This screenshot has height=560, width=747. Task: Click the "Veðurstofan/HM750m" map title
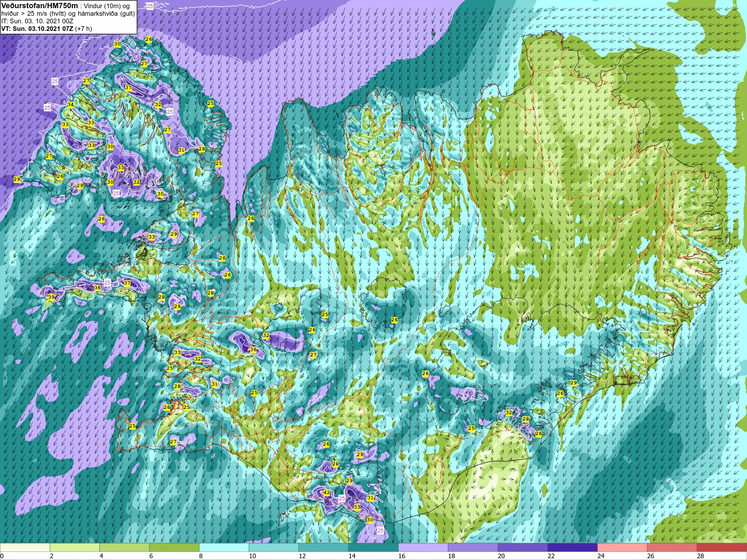pyautogui.click(x=39, y=5)
